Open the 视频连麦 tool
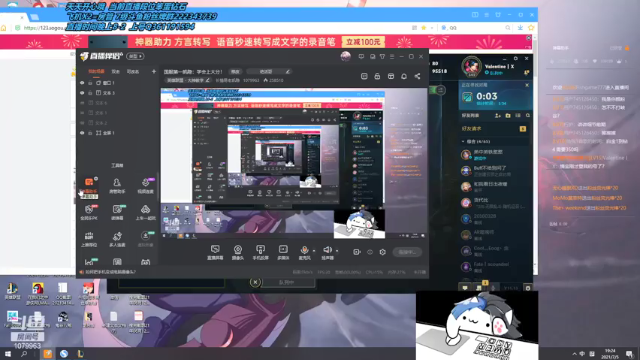The image size is (640, 360). pos(145,185)
